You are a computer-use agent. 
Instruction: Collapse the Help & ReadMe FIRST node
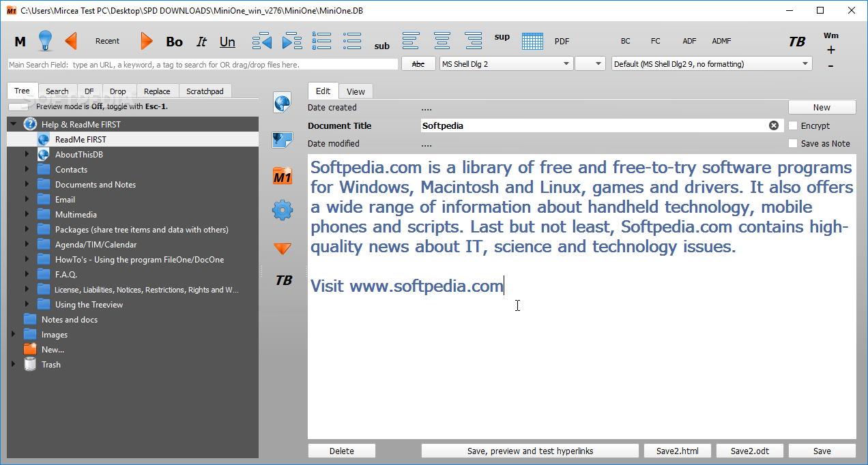click(x=14, y=125)
